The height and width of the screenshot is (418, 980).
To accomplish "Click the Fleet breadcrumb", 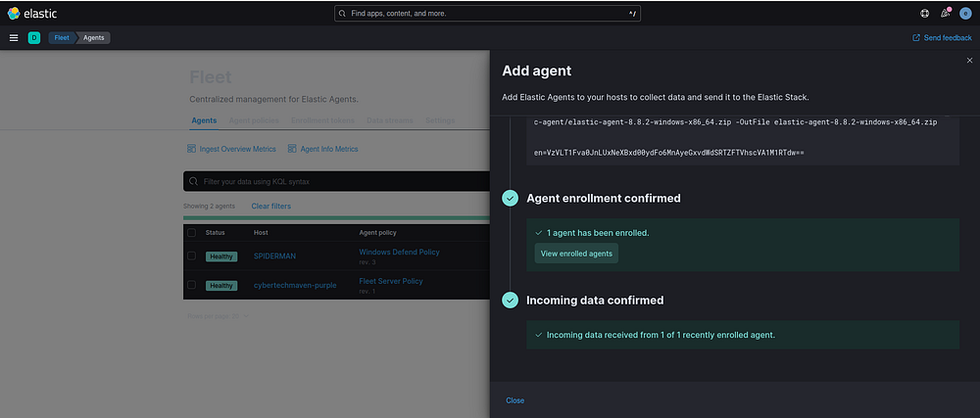I will [61, 38].
